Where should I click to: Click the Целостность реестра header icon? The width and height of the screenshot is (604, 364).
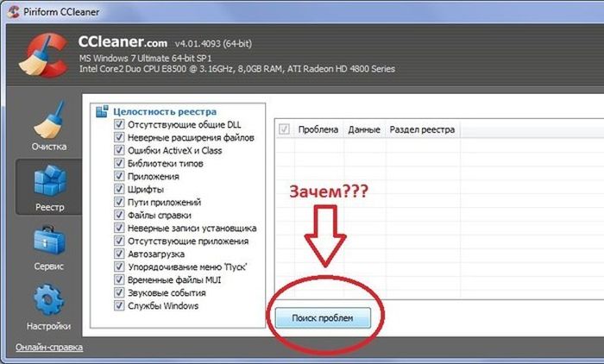pos(102,111)
